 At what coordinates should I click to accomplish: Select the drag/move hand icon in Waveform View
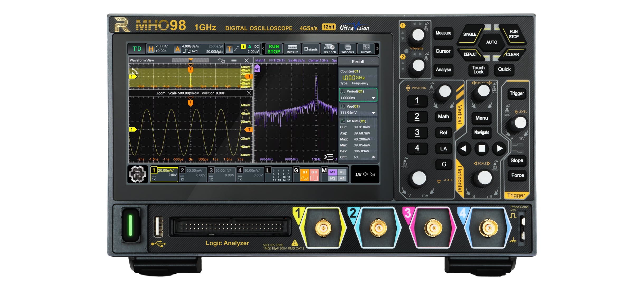(x=221, y=60)
